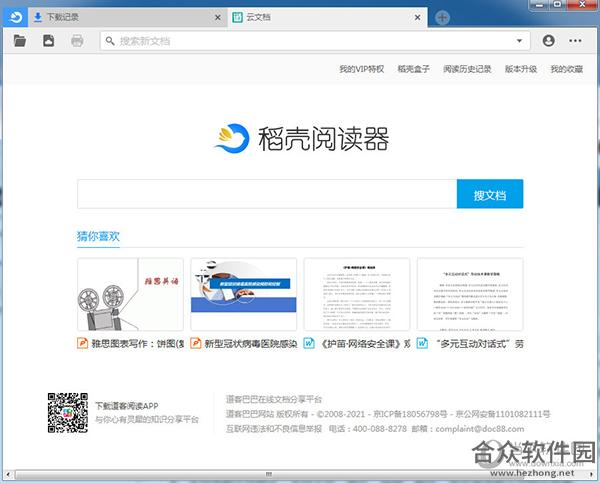Click the scrollbar right arrow
The height and width of the screenshot is (483, 600).
click(x=590, y=475)
